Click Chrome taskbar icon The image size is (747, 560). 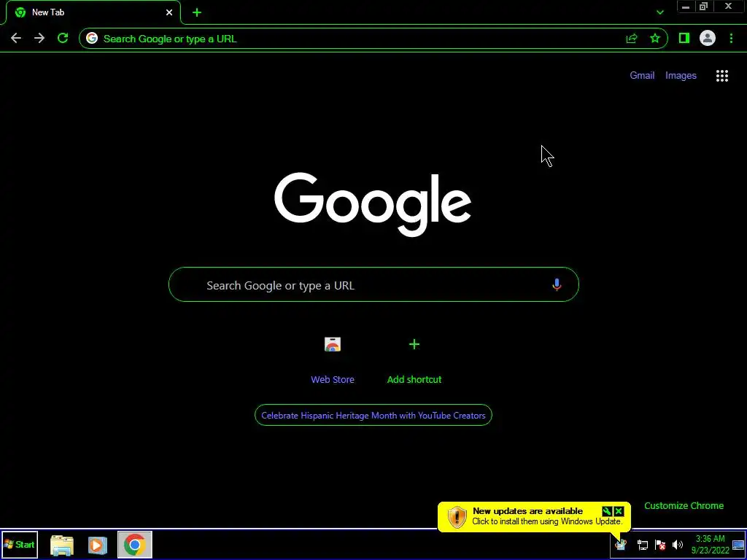click(135, 545)
